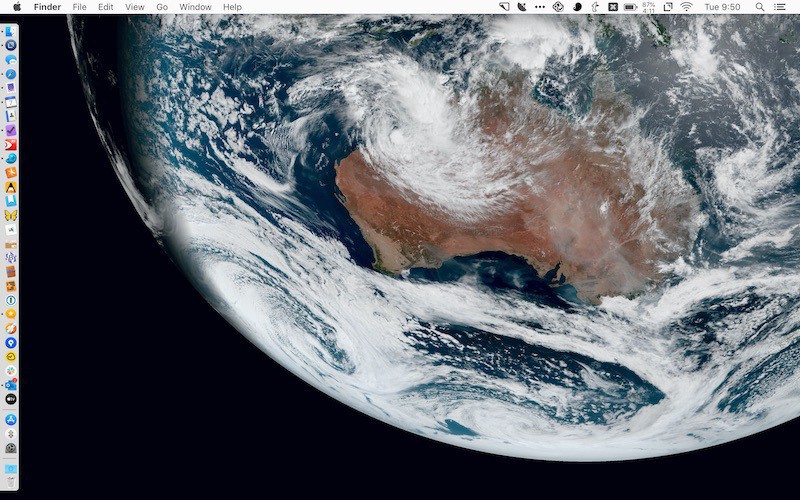Open the blue bookmark app in the Dock
This screenshot has width=800, height=500.
tap(11, 201)
